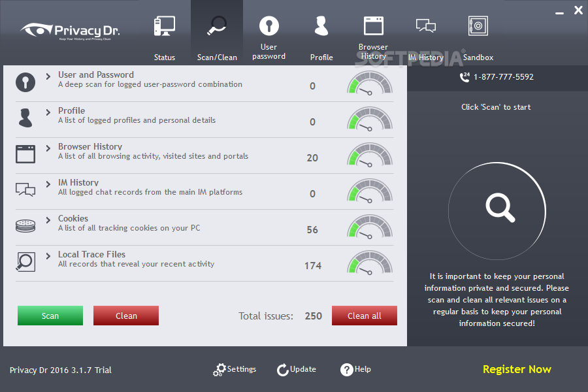Expand the Cookies row chevron

[x=48, y=220]
